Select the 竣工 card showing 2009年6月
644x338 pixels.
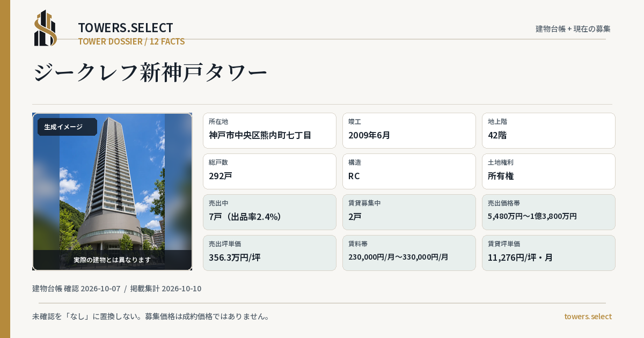point(409,130)
